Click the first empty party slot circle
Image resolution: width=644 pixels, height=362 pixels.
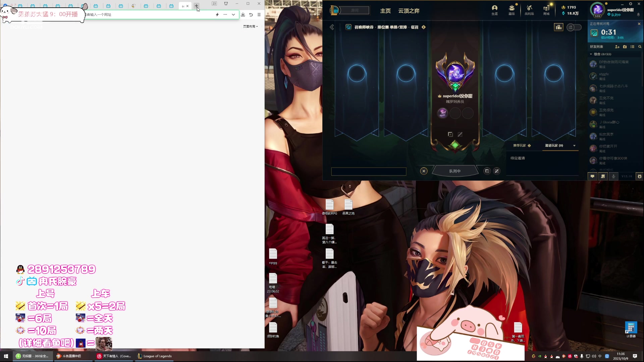coord(357,73)
